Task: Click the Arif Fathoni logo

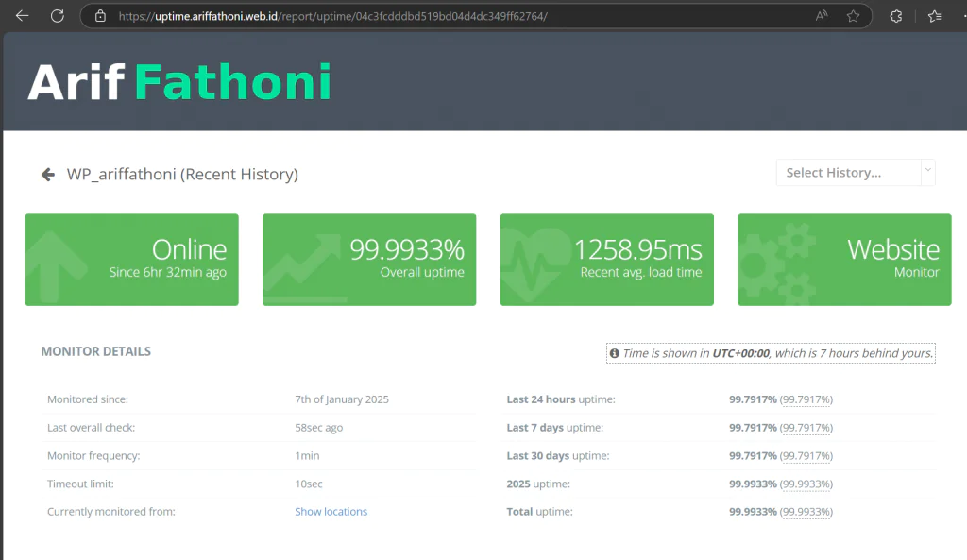Action: tap(179, 81)
